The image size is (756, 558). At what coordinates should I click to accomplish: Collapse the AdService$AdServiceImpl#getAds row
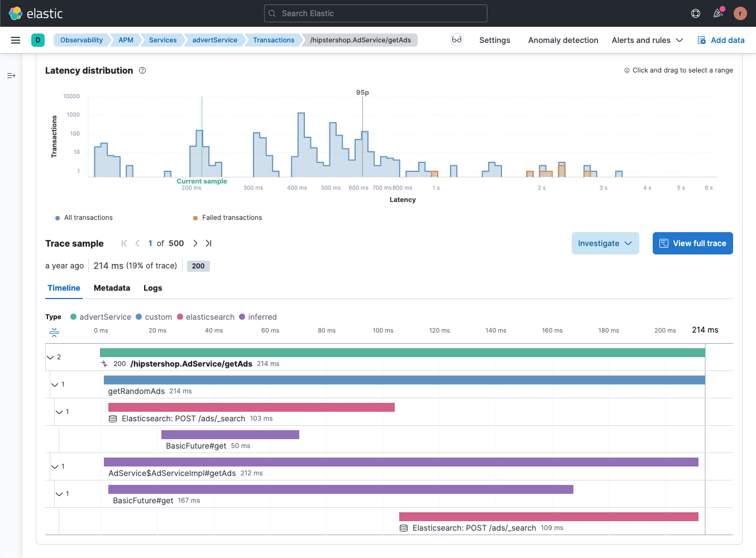(x=55, y=466)
